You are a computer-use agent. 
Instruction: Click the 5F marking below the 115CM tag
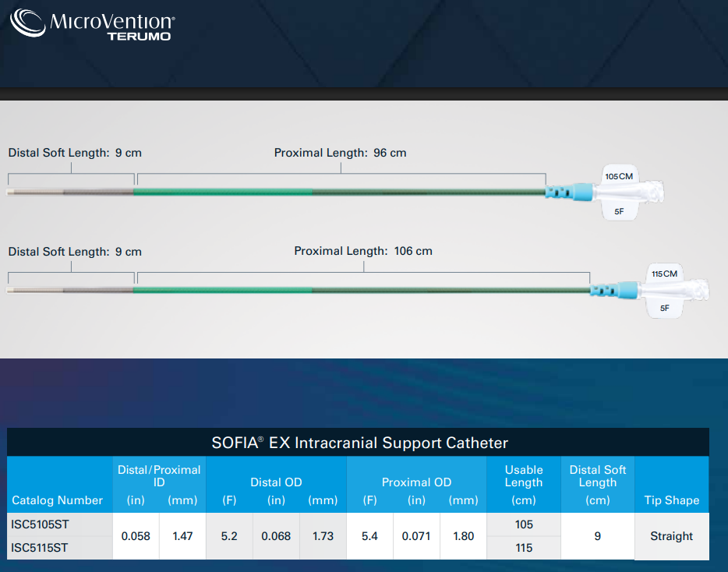pos(664,308)
